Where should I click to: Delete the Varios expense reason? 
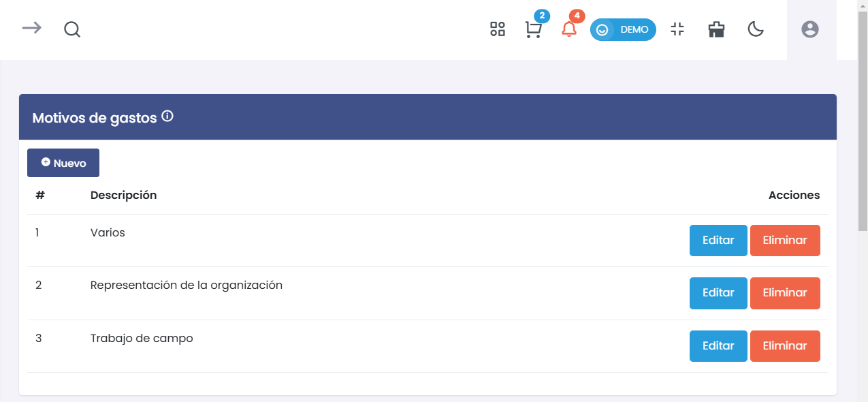coord(785,241)
